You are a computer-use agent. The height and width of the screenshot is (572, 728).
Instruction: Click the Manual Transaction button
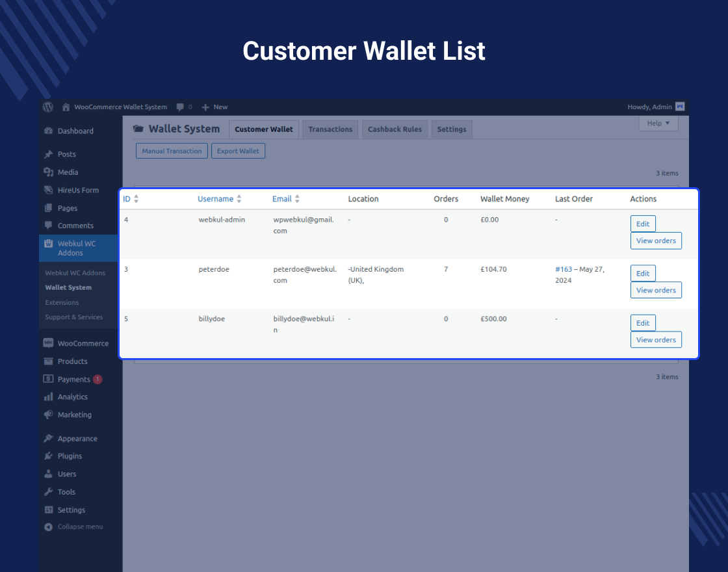(171, 150)
